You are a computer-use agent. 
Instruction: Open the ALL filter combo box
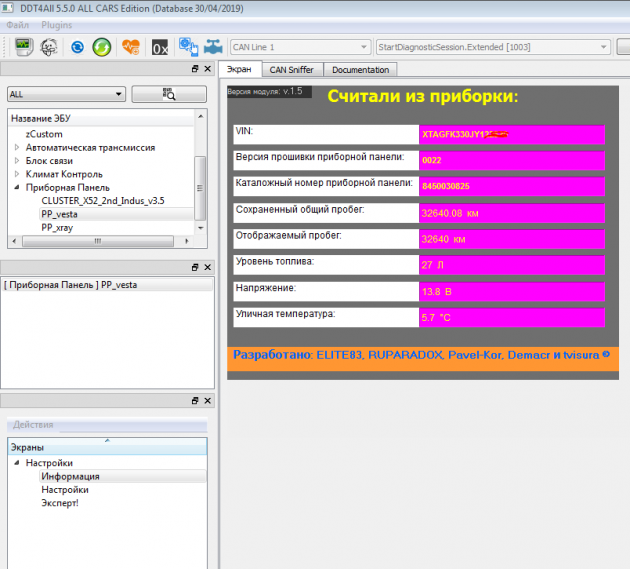click(65, 94)
